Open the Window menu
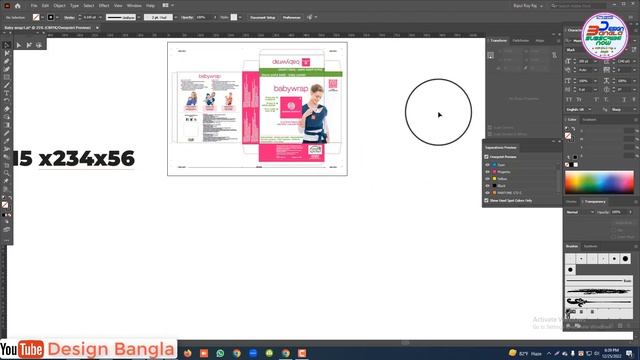 (134, 6)
